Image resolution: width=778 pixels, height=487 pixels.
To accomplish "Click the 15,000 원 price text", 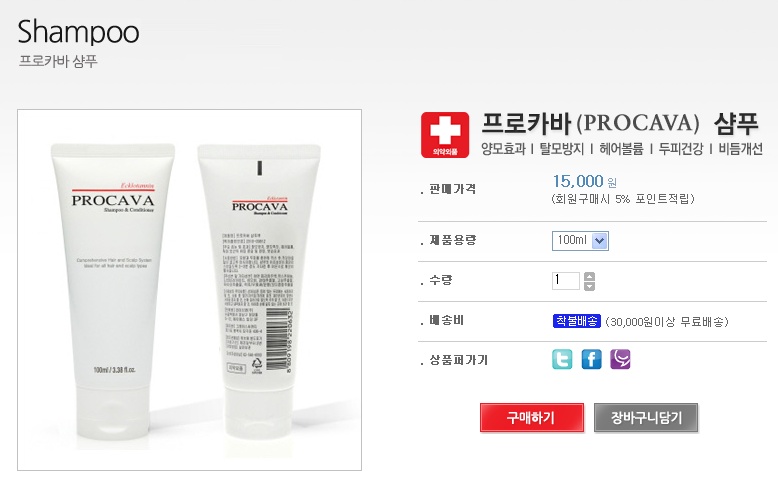I will pyautogui.click(x=584, y=181).
